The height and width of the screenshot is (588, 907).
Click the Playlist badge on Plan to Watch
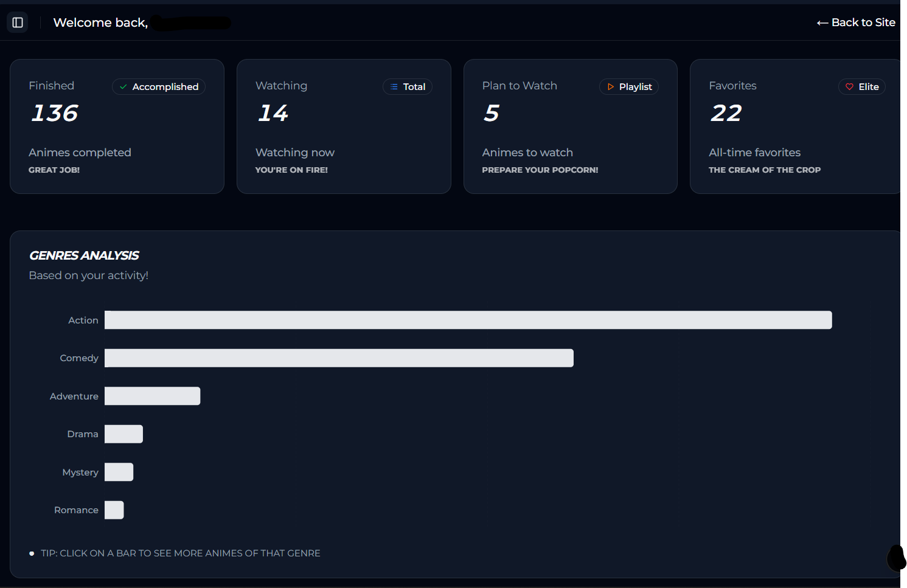pyautogui.click(x=629, y=86)
